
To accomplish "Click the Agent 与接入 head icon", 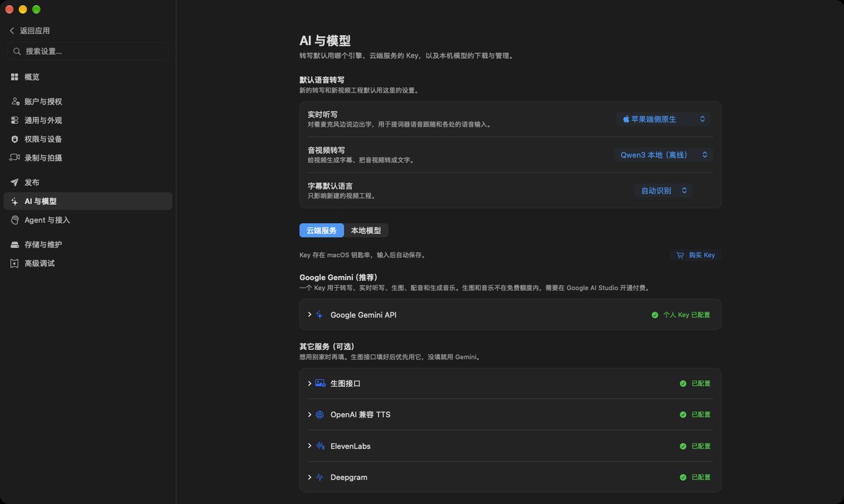I will click(15, 220).
